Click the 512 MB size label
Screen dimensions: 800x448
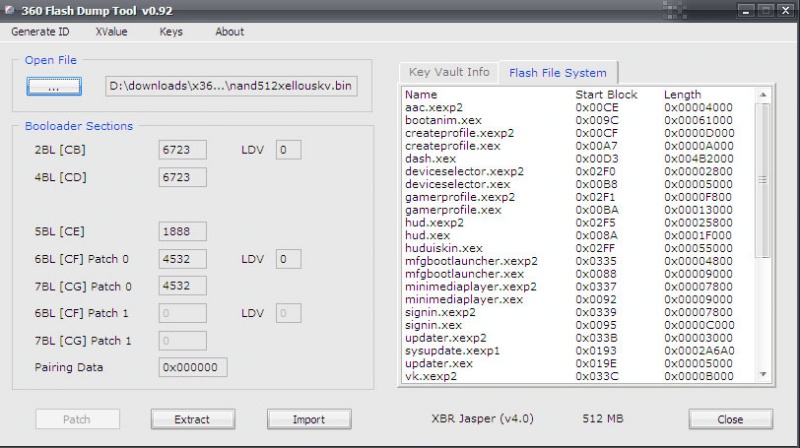pyautogui.click(x=603, y=419)
